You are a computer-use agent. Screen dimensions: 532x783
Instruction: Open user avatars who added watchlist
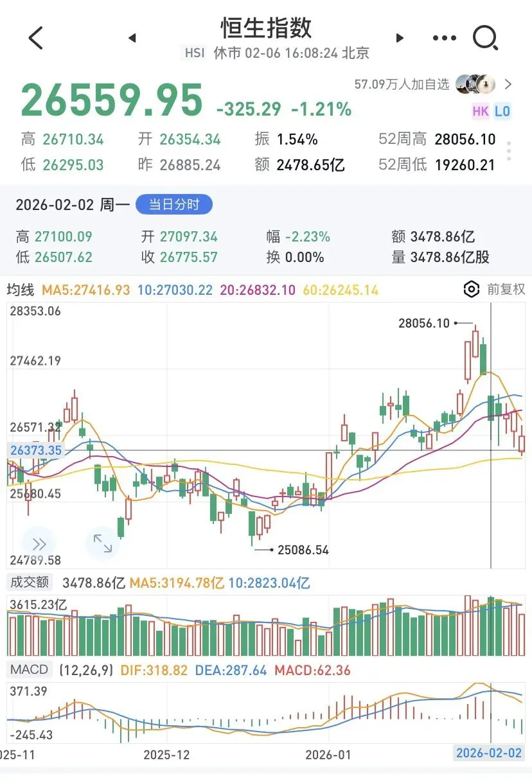click(x=475, y=84)
